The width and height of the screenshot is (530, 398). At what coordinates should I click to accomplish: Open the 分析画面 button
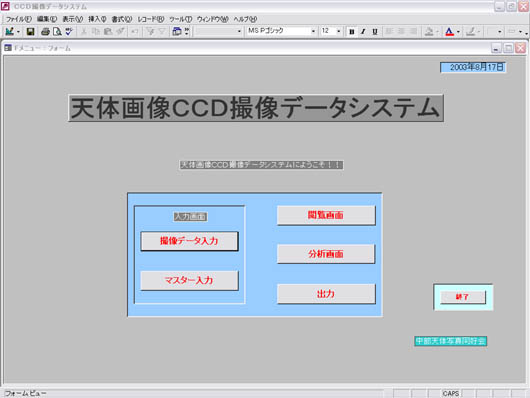(x=326, y=254)
